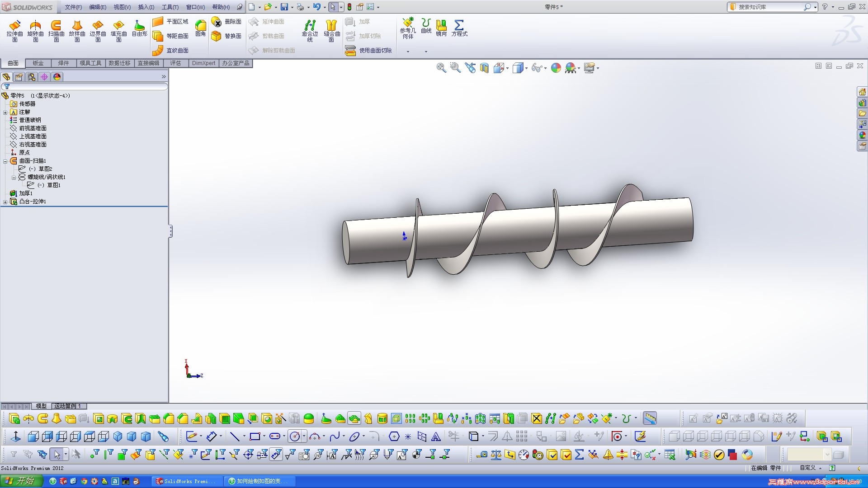Expand the 凸台-拉伸1 feature node
Viewport: 868px width, 488px height.
5,202
